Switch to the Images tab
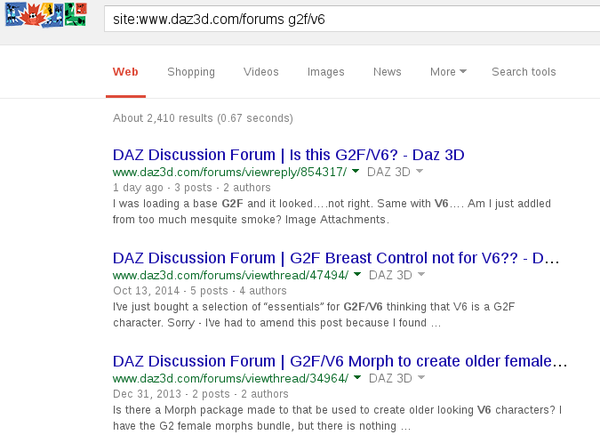The width and height of the screenshot is (600, 435). (x=326, y=72)
